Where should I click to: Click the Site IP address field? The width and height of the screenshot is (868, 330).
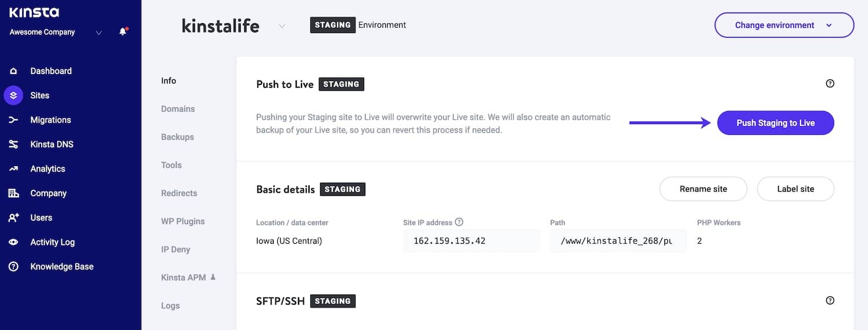tap(471, 241)
